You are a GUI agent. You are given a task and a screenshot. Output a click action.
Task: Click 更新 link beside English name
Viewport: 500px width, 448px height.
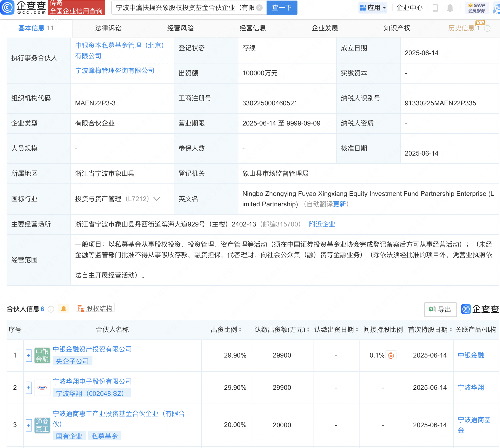click(x=340, y=204)
